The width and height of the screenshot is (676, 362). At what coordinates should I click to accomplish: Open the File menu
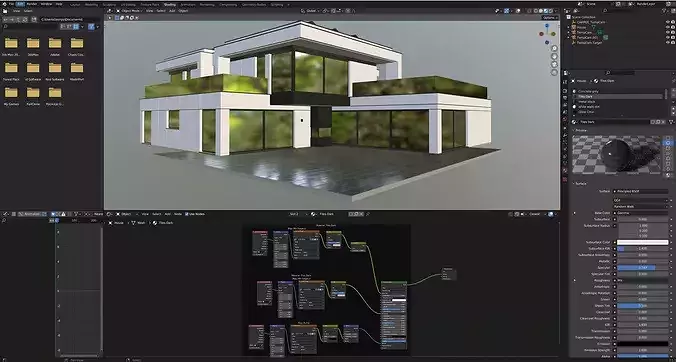click(11, 4)
